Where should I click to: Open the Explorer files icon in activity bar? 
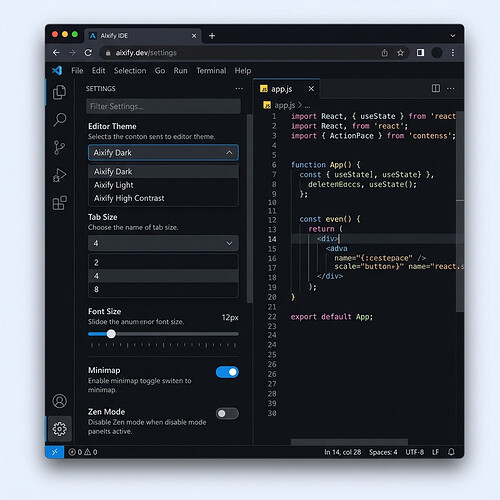point(59,92)
